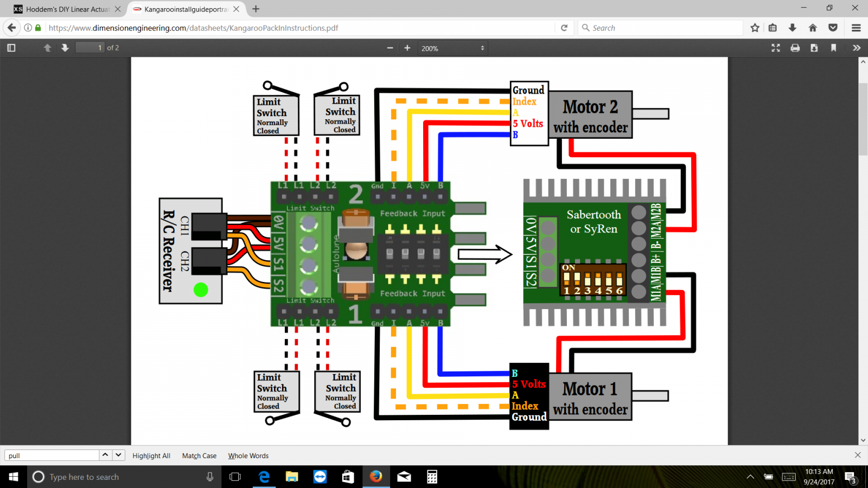Viewport: 868px width, 488px height.
Task: Open Firefox hamburger menu
Action: [x=857, y=28]
